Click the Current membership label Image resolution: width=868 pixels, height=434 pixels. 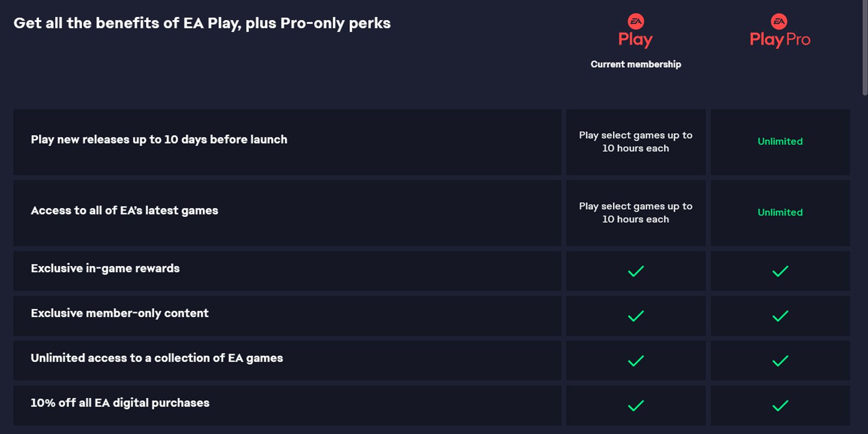click(x=636, y=64)
